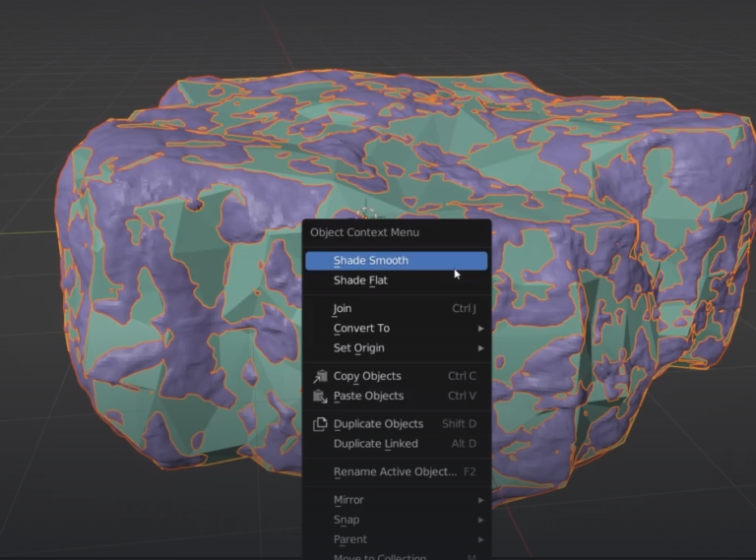The width and height of the screenshot is (756, 560).
Task: Expand the Parent submenu arrow
Action: coord(480,539)
